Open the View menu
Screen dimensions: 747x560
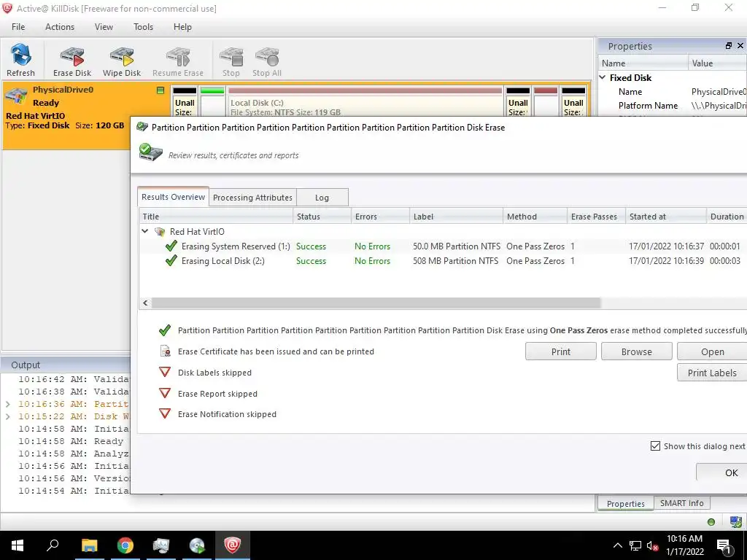pyautogui.click(x=104, y=27)
